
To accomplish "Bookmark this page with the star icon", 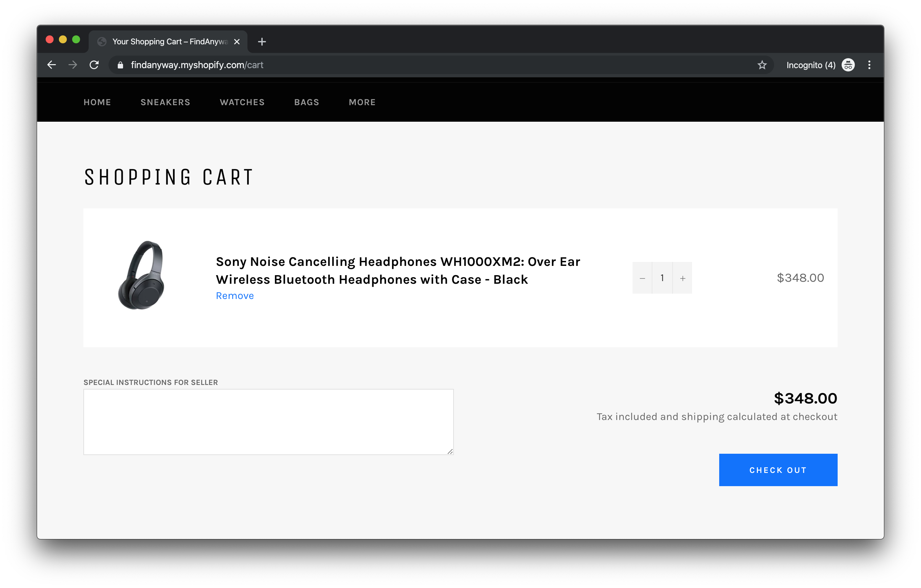I will tap(762, 65).
